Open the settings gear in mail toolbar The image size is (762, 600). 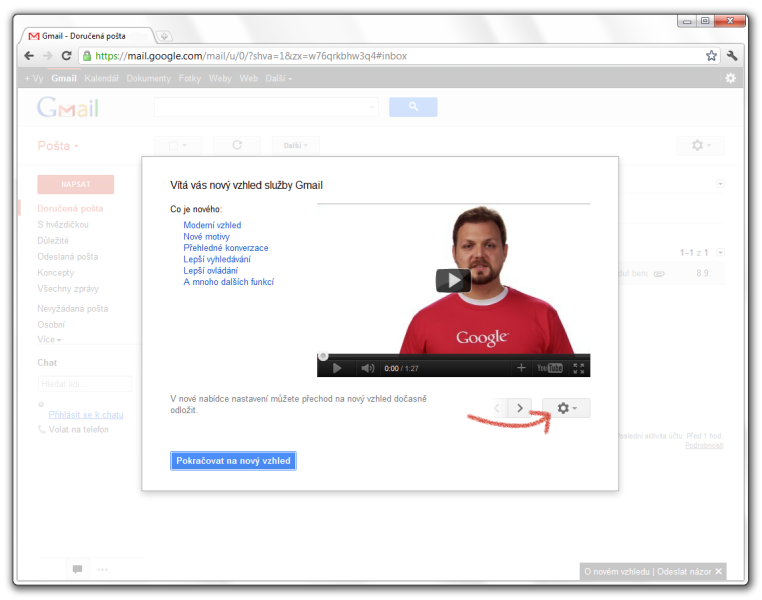click(700, 145)
